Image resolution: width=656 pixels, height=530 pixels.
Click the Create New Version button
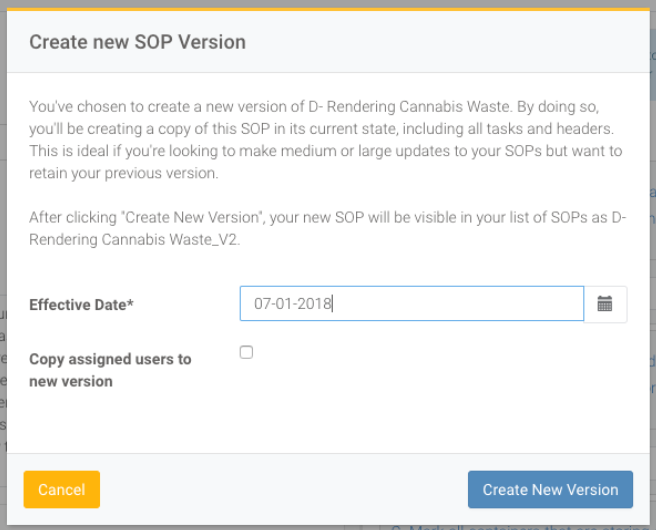pos(550,490)
